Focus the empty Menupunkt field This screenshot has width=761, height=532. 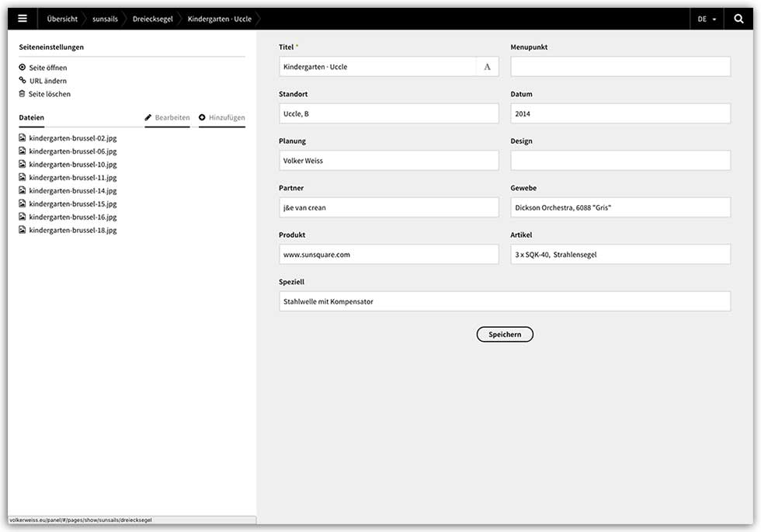point(620,67)
